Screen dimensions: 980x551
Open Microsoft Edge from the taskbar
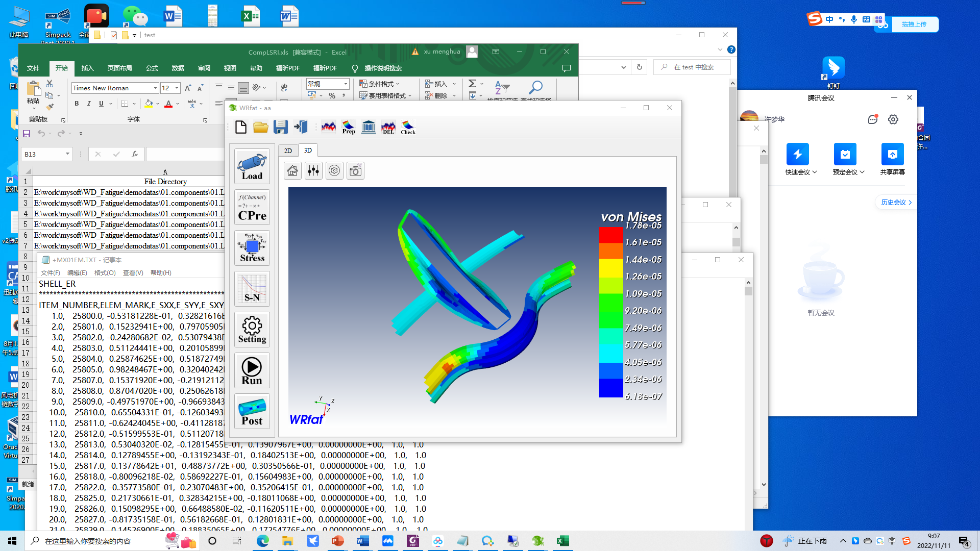point(263,541)
